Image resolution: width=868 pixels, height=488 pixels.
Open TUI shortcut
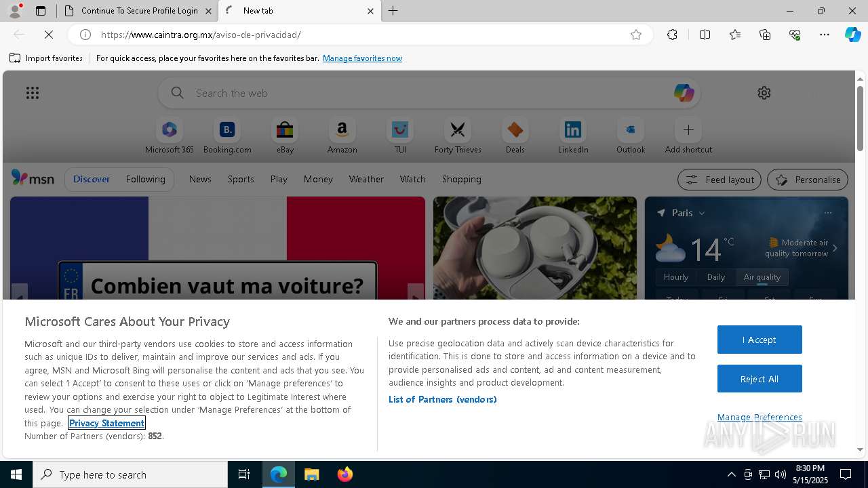[x=400, y=136]
